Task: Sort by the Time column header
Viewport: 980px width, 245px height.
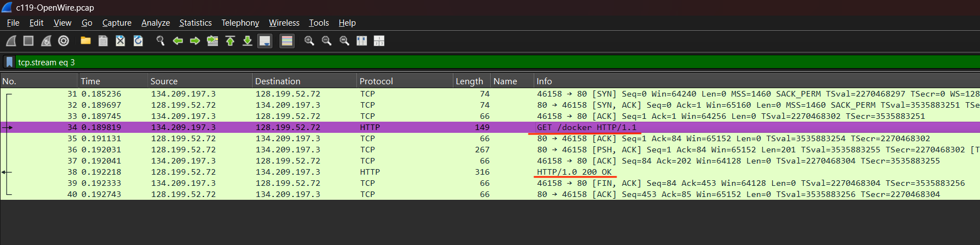Action: [x=113, y=81]
